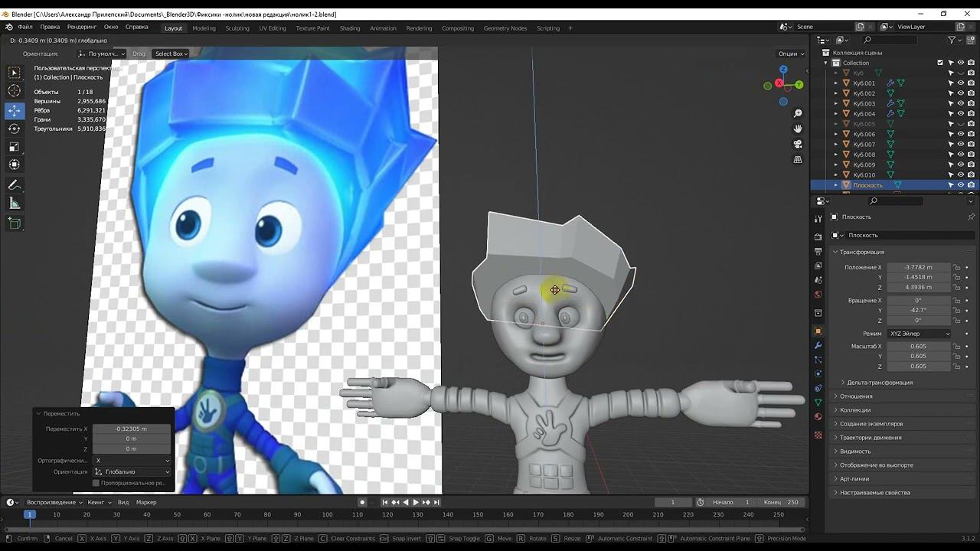Click the Опции button in viewport header
The width and height of the screenshot is (980, 551).
pos(791,54)
